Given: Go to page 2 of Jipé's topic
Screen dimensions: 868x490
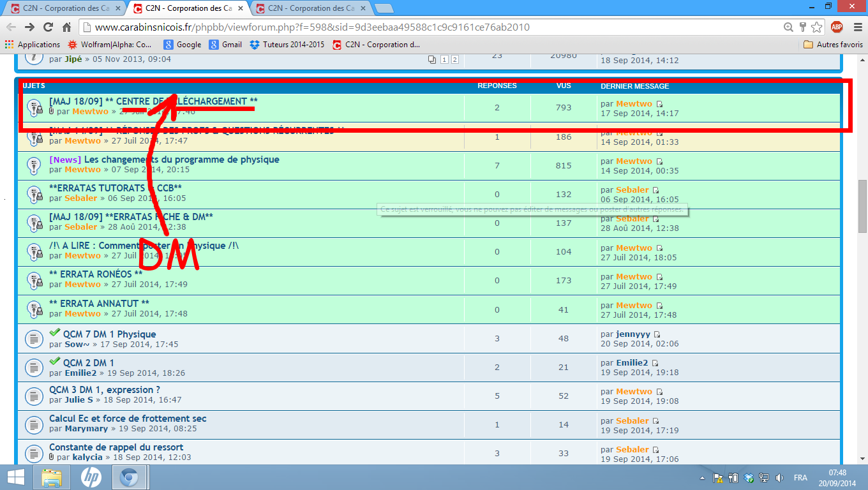Looking at the screenshot, I should pyautogui.click(x=454, y=59).
